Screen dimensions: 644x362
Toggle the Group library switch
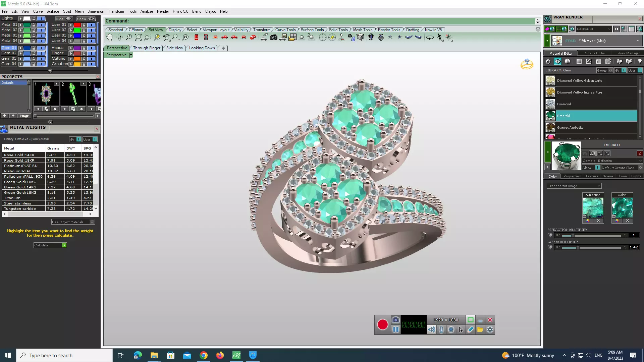pos(611,70)
